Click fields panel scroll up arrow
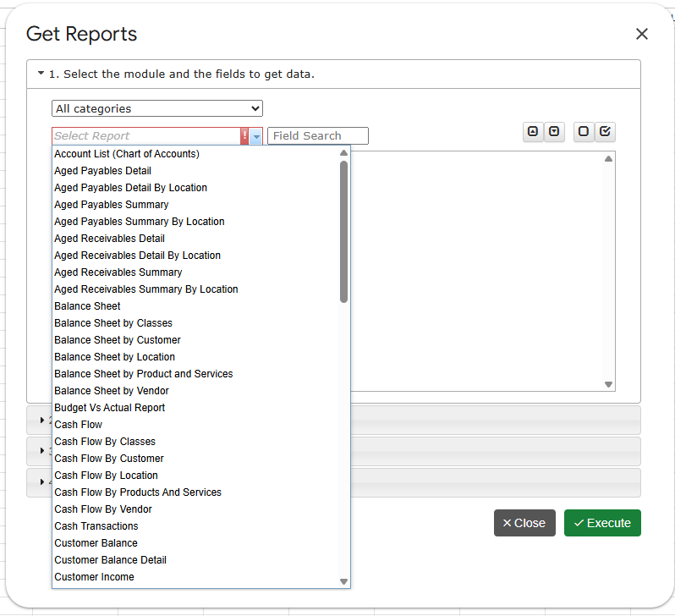This screenshot has height=616, width=675. point(608,159)
